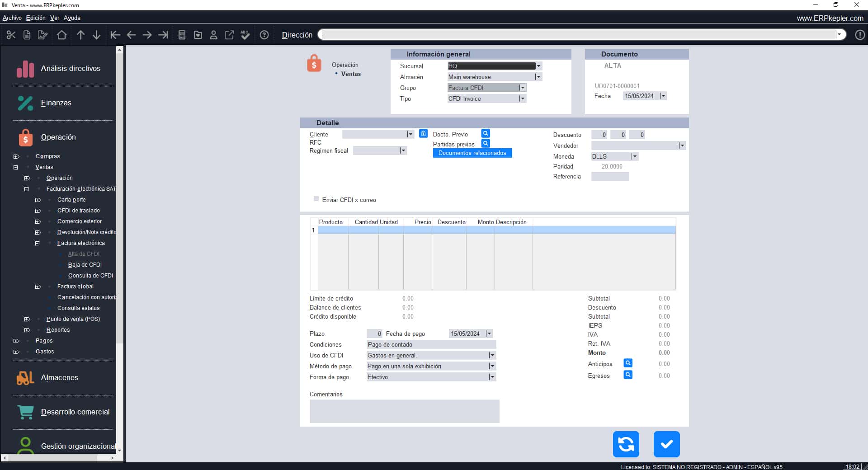This screenshot has width=868, height=470.
Task: Open the Forma de pago dropdown
Action: tap(492, 377)
